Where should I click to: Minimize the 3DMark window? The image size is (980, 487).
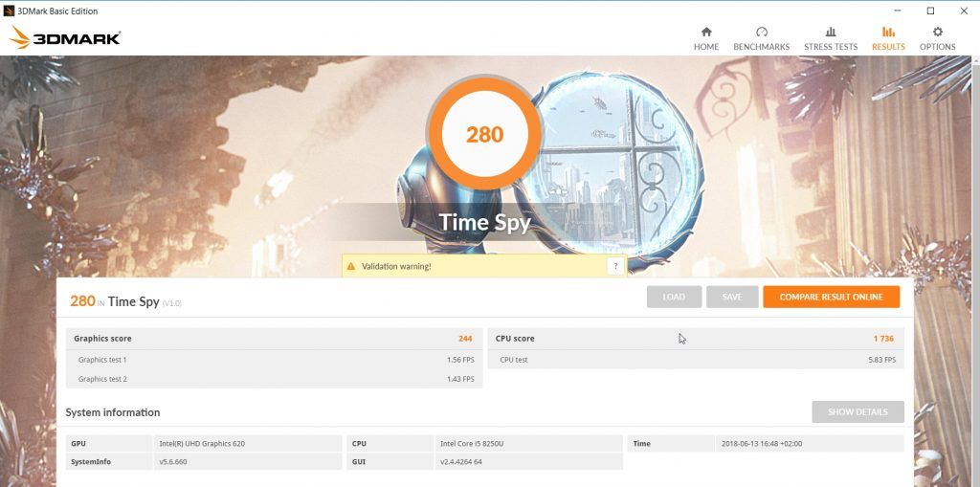tap(898, 11)
